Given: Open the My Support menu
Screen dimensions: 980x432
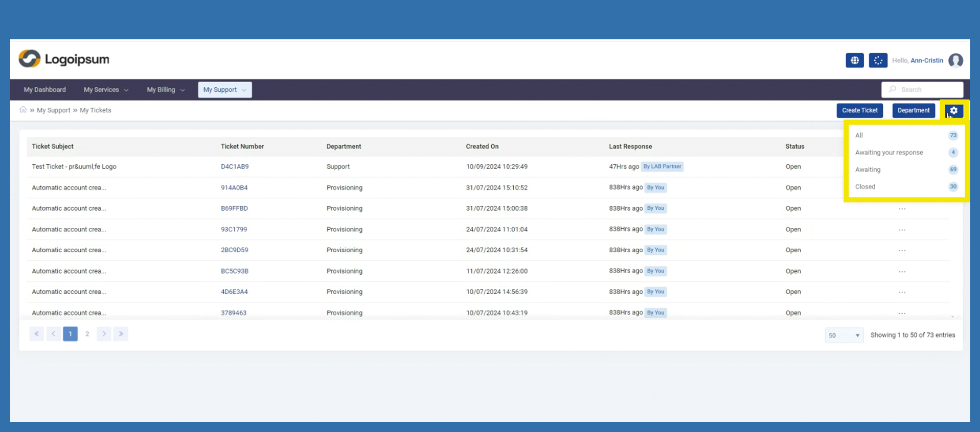Looking at the screenshot, I should point(224,90).
